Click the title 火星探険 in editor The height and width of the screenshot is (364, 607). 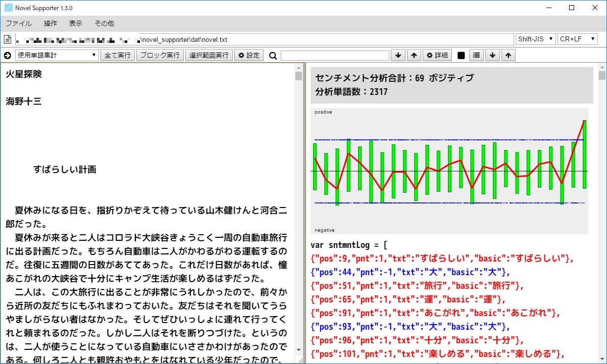(x=24, y=74)
